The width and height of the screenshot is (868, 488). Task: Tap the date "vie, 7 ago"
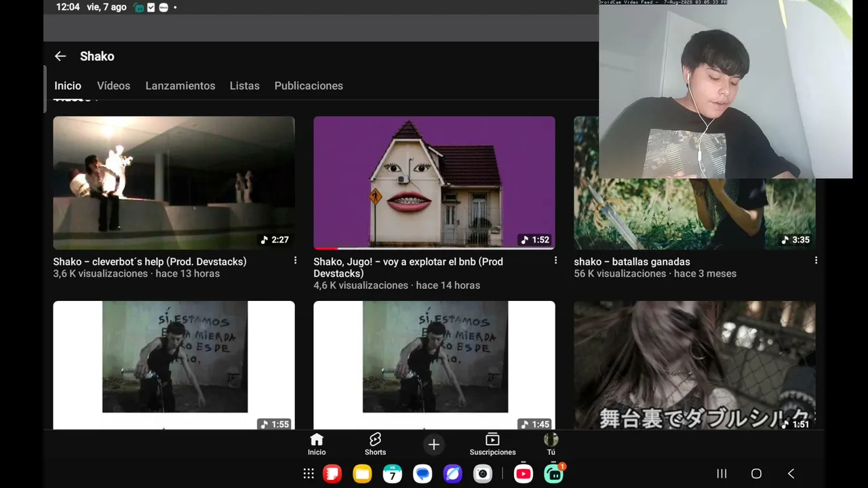(106, 7)
